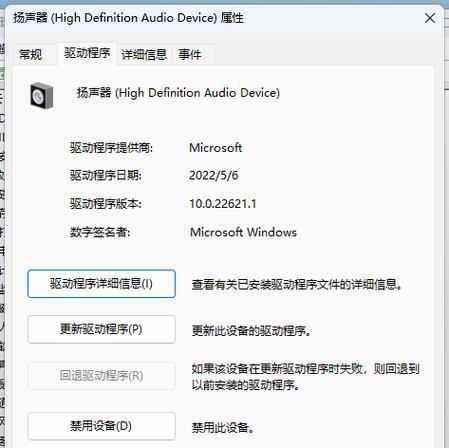449x448 pixels.
Task: Click the 更新此设备的驱动程序 description text
Action: click(x=251, y=331)
